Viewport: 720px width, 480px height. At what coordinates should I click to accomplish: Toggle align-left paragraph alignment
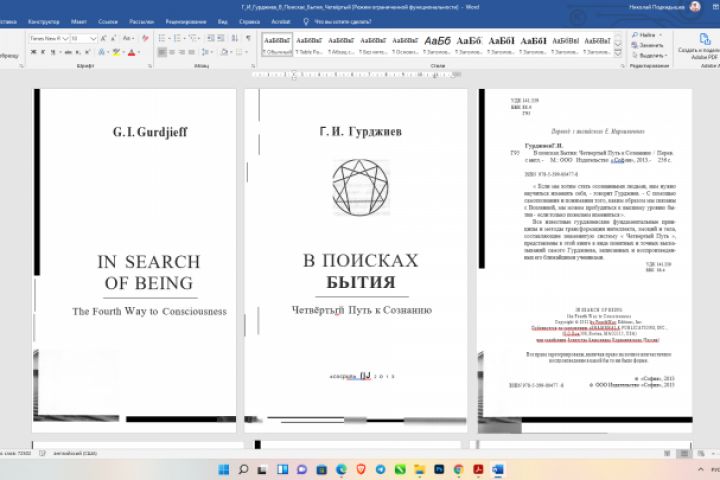point(162,52)
